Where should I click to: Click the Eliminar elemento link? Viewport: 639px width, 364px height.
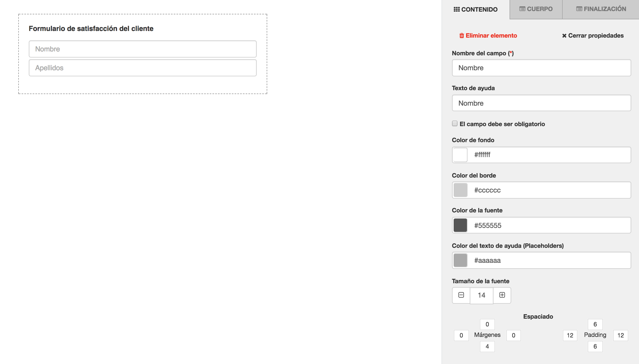pyautogui.click(x=491, y=36)
